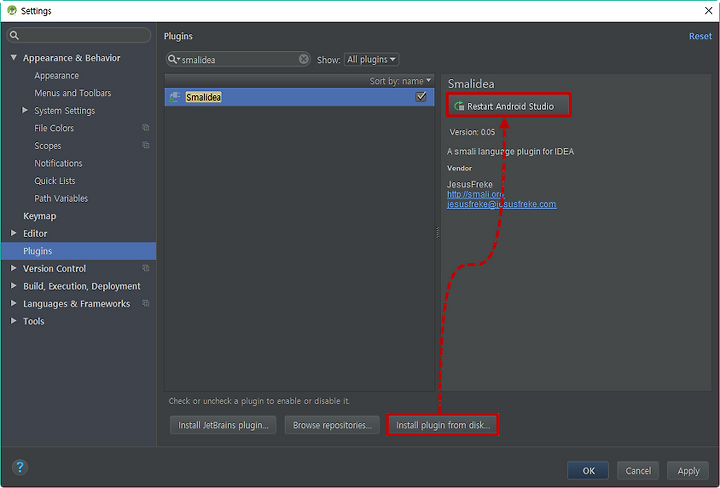Screen dimensions: 720x488
Task: Click the Apply button
Action: [688, 471]
